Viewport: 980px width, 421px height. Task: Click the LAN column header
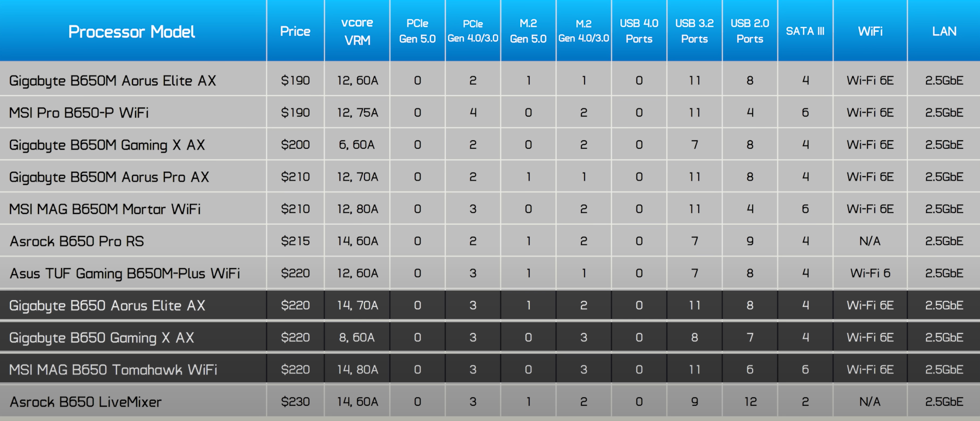[944, 31]
